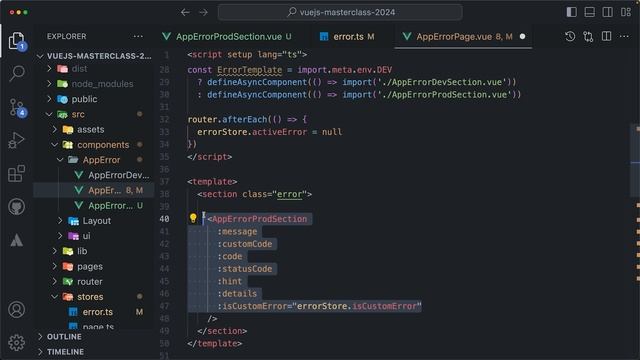Open the Accounts menu icon
This screenshot has height=360, width=640.
click(x=16, y=310)
